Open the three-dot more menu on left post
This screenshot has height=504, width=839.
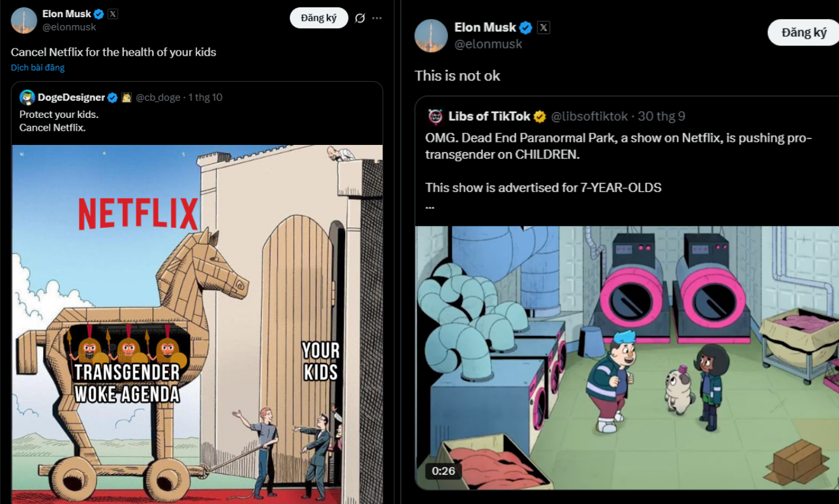click(x=377, y=18)
